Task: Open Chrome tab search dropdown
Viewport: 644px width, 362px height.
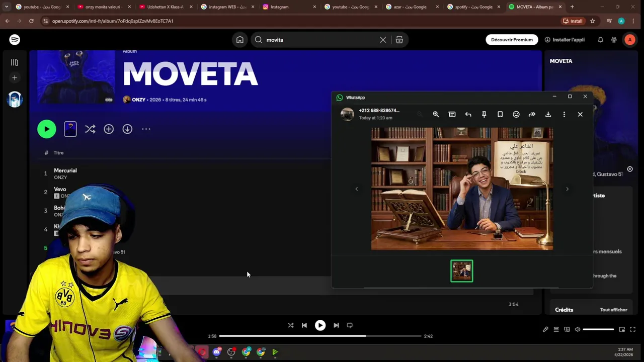Action: click(6, 7)
